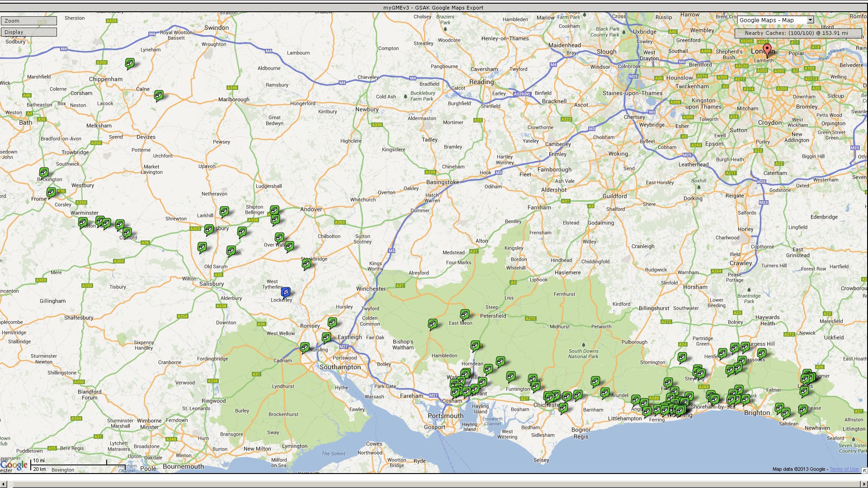Screen dimensions: 868x488
Task: Click the horizontal scrollbar left arrow
Action: tap(4, 484)
